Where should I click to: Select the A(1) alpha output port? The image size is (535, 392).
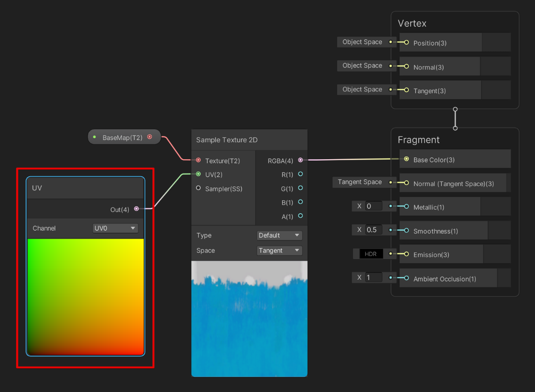click(x=300, y=216)
